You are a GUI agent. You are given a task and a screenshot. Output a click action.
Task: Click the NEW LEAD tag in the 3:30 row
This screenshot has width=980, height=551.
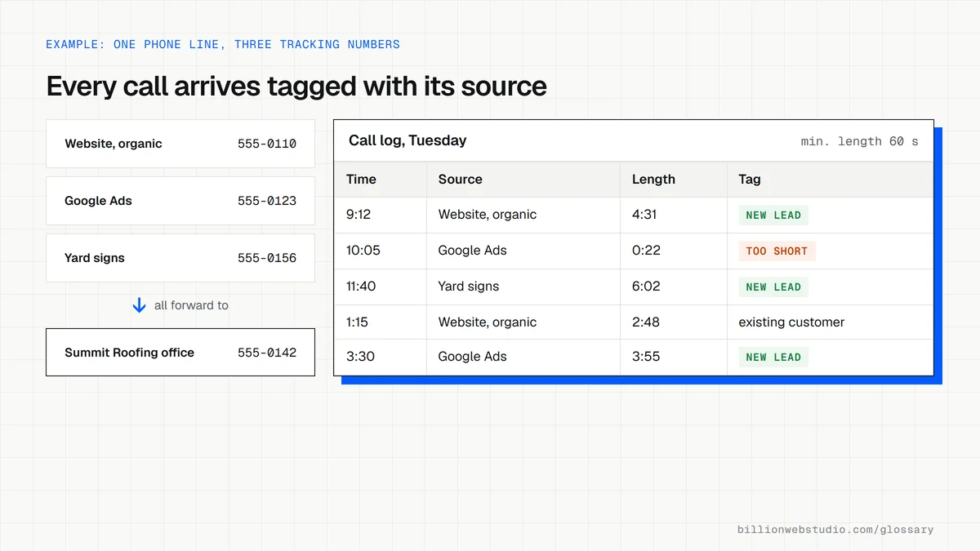click(x=773, y=357)
